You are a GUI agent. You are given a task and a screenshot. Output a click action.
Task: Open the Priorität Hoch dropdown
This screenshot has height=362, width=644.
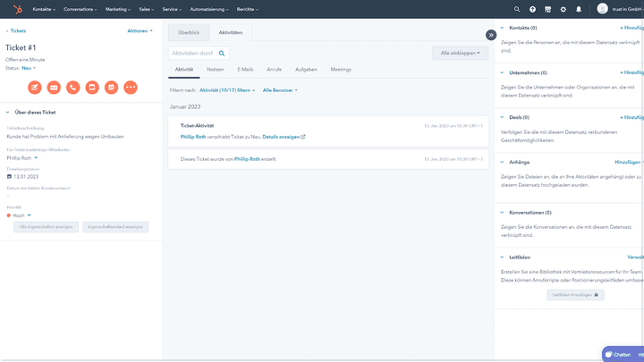(x=21, y=215)
